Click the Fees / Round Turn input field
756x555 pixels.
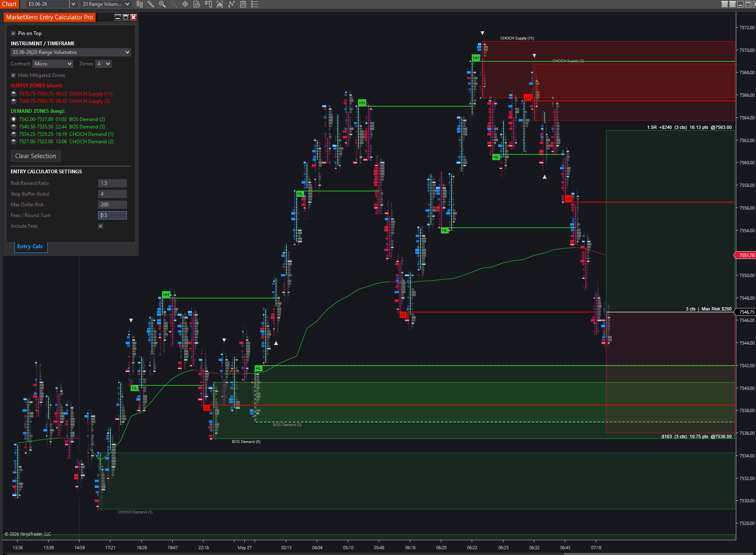coord(112,215)
